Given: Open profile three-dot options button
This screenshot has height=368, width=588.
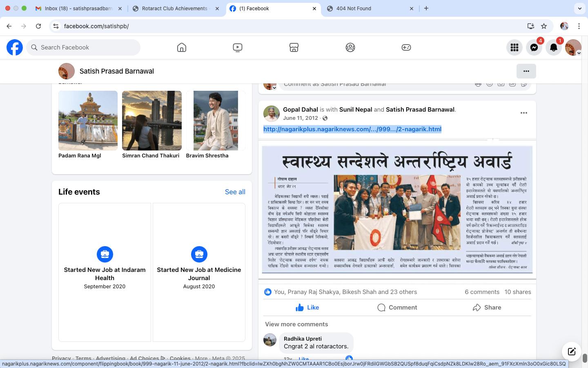Looking at the screenshot, I should point(526,71).
